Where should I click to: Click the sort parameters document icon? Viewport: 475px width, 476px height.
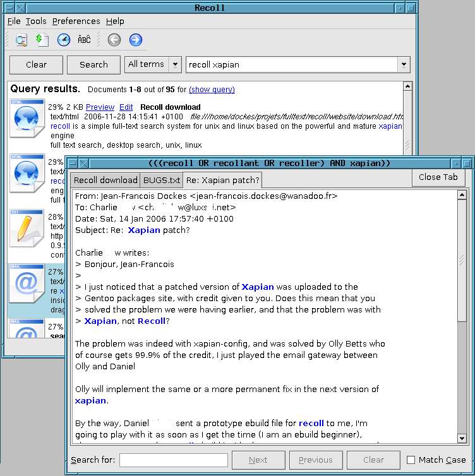click(42, 40)
